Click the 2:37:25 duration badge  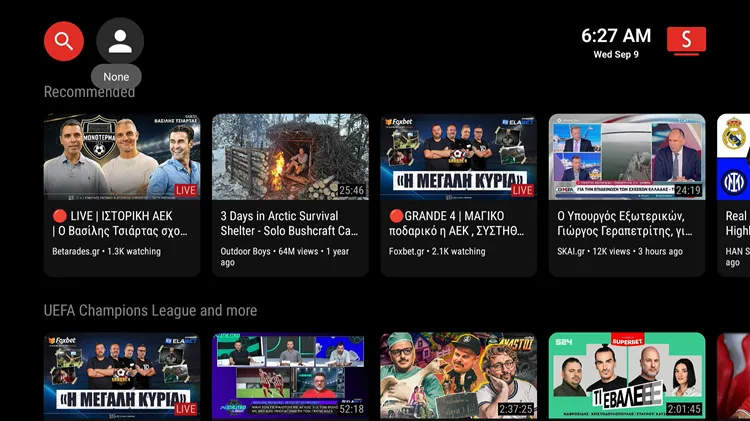coord(516,410)
